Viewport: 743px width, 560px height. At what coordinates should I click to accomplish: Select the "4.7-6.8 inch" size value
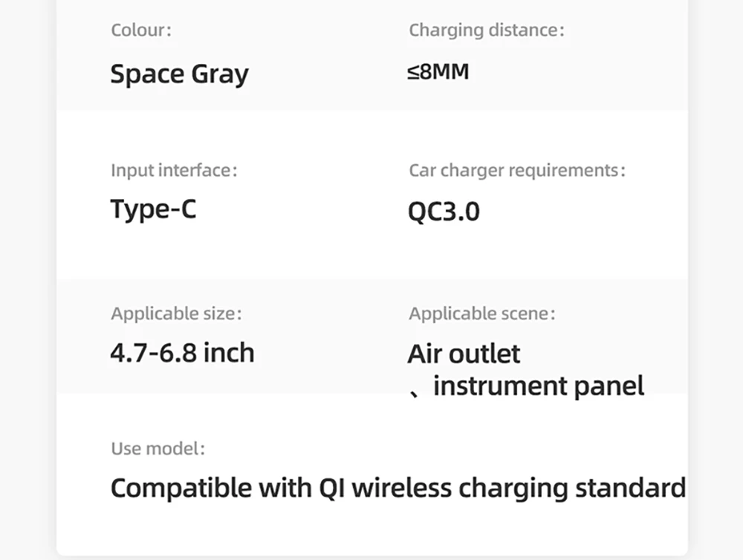182,352
